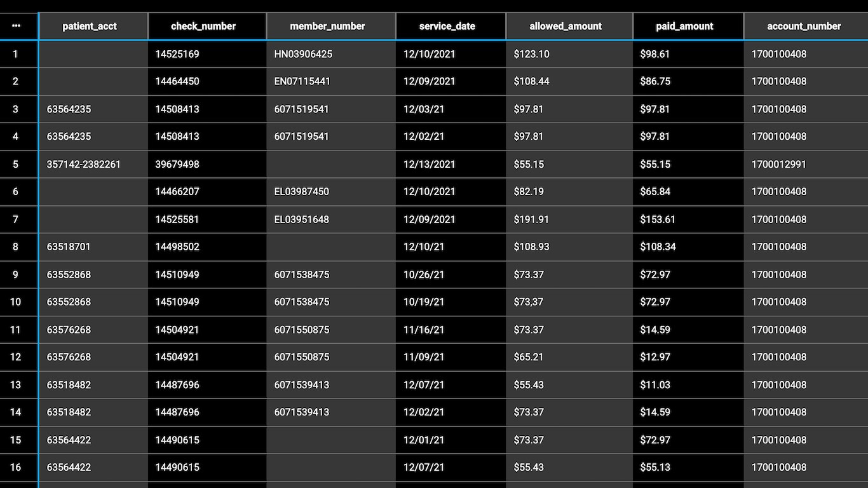Image resolution: width=868 pixels, height=488 pixels.
Task: Click row number 12 header
Action: pyautogui.click(x=15, y=357)
